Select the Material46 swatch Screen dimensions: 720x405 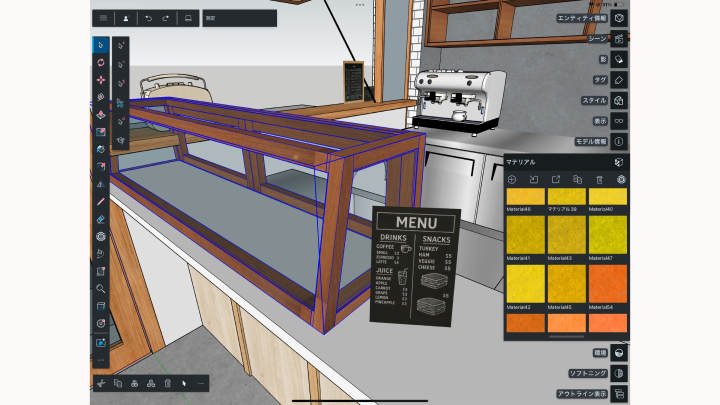coord(525,197)
